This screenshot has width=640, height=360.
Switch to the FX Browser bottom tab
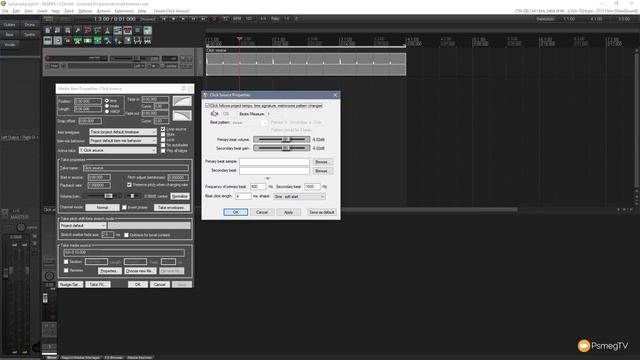tap(113, 358)
